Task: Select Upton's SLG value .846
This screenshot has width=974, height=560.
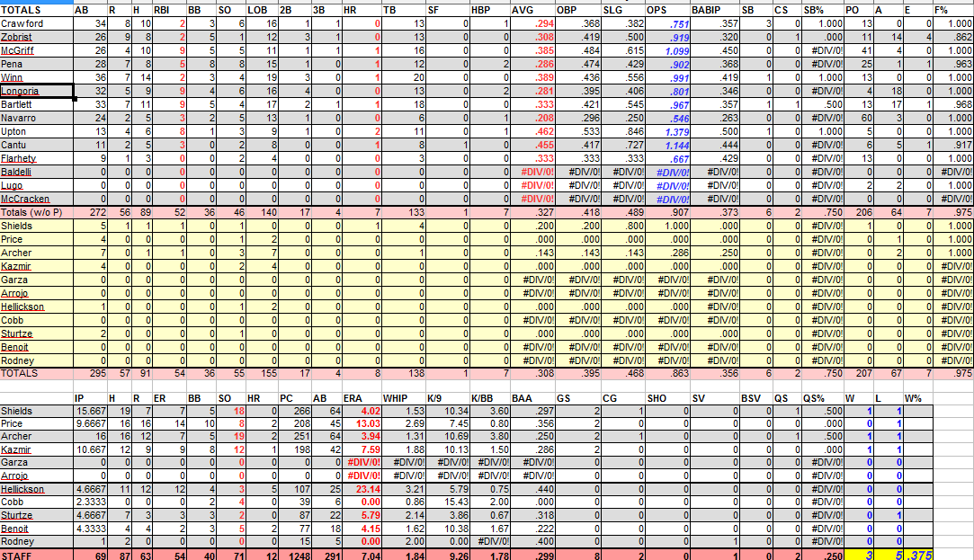Action: pyautogui.click(x=623, y=131)
